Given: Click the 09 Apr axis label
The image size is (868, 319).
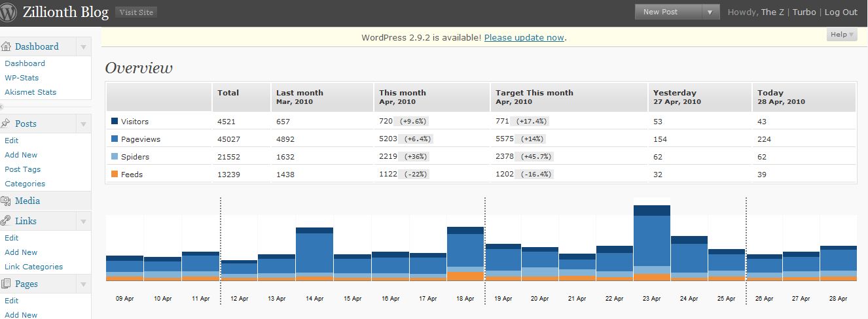Looking at the screenshot, I should click(x=125, y=298).
